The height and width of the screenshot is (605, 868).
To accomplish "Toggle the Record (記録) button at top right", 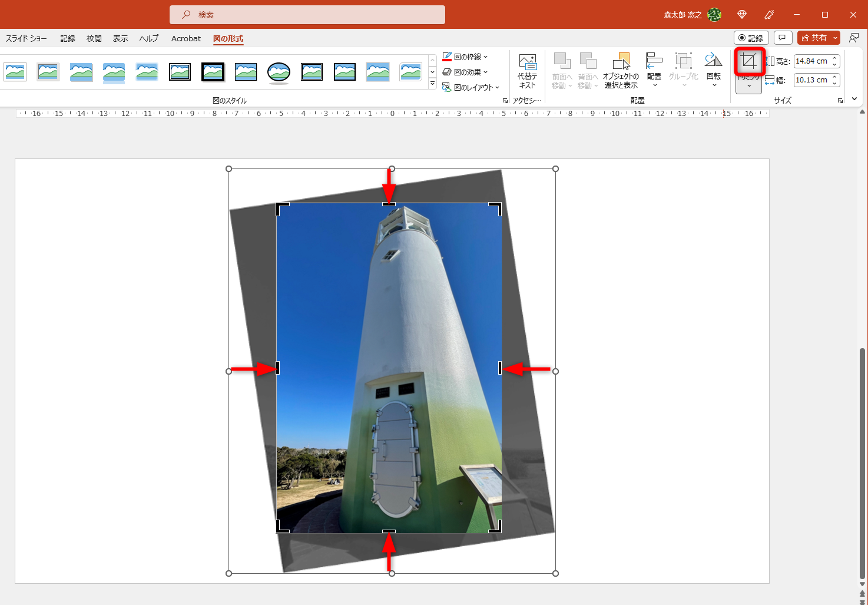I will 751,38.
